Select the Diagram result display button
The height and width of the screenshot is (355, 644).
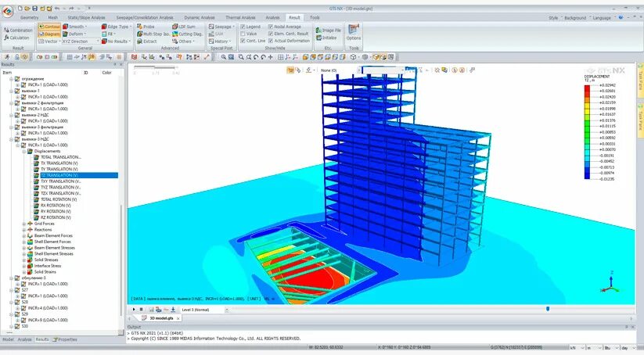click(x=49, y=34)
